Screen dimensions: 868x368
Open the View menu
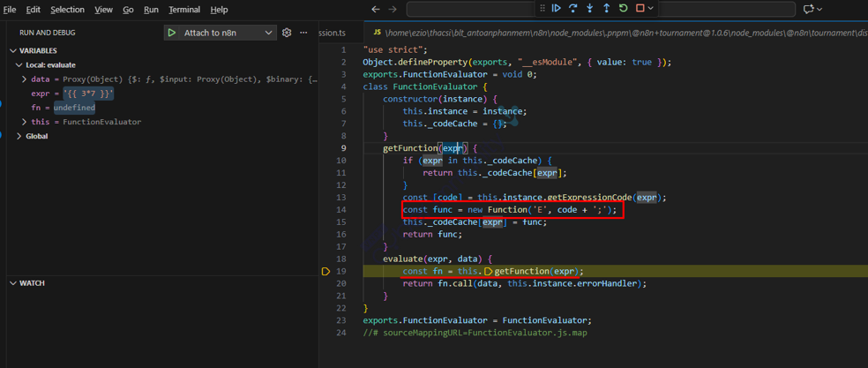click(x=103, y=10)
